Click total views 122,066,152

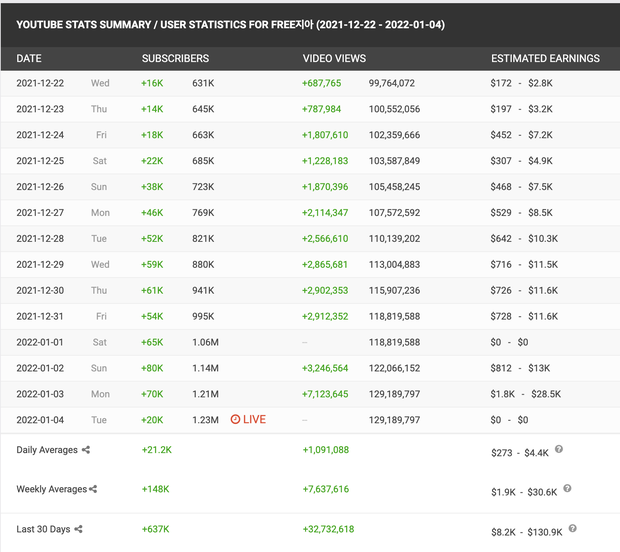394,368
